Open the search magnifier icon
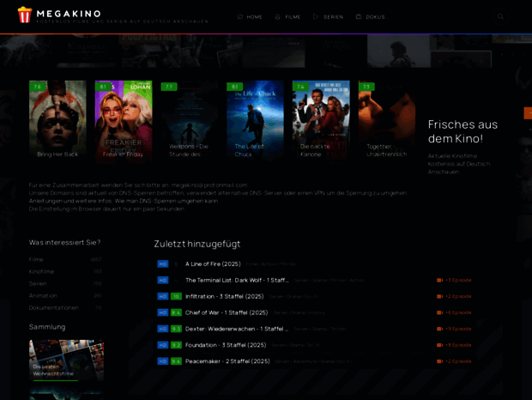532x400 pixels. pyautogui.click(x=500, y=16)
